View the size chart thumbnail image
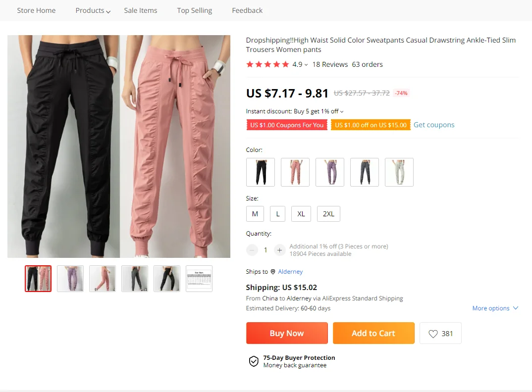This screenshot has width=532, height=392. click(199, 279)
